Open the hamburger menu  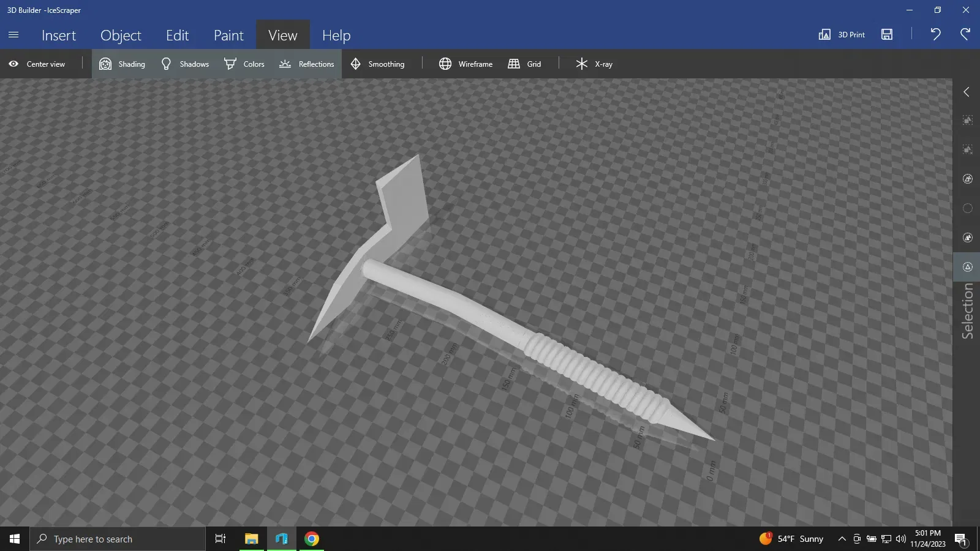(x=13, y=35)
